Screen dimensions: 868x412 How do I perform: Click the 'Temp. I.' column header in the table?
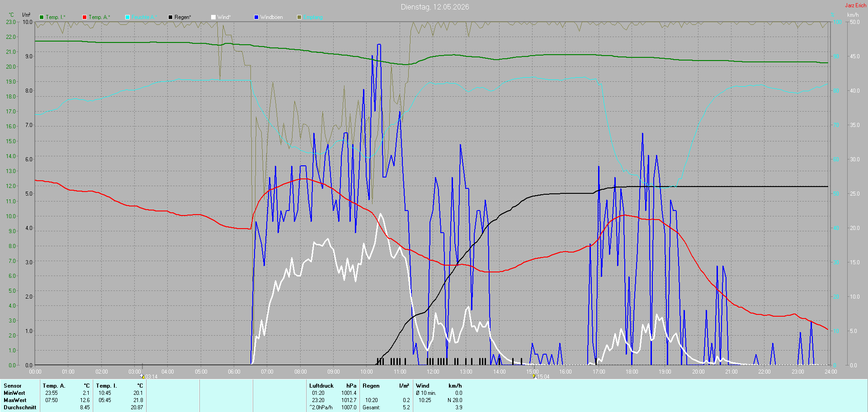[106, 386]
